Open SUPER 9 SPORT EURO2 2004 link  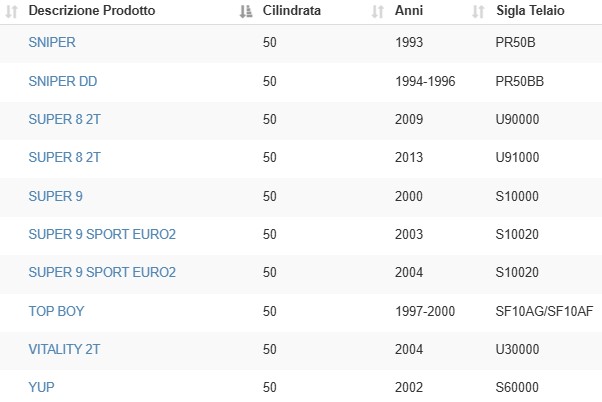pos(102,272)
